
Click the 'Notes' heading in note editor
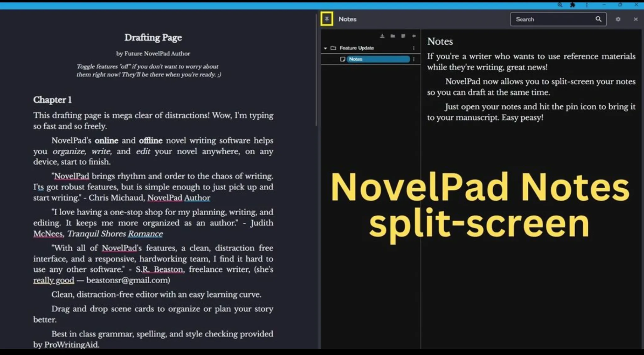(x=440, y=42)
